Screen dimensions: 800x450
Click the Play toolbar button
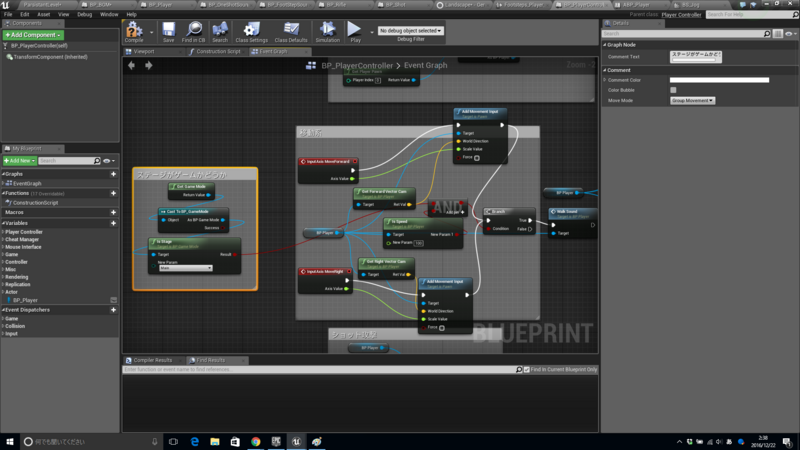pyautogui.click(x=355, y=32)
